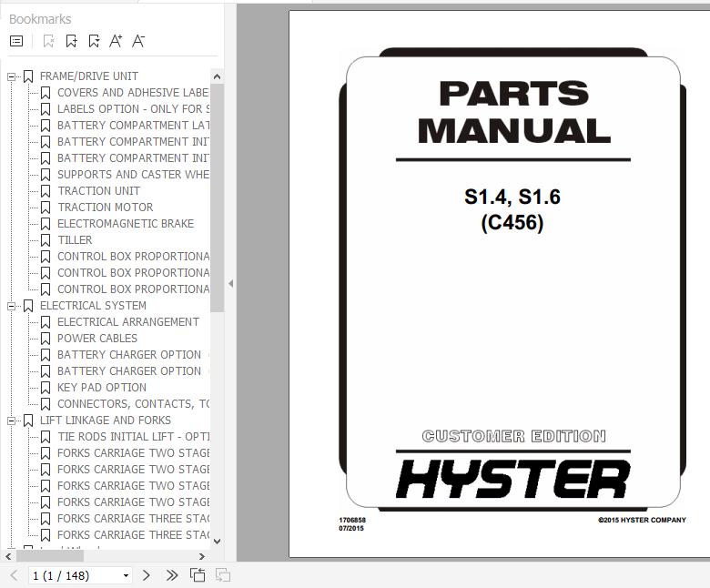
Task: Jump to the last page
Action: pos(172,575)
